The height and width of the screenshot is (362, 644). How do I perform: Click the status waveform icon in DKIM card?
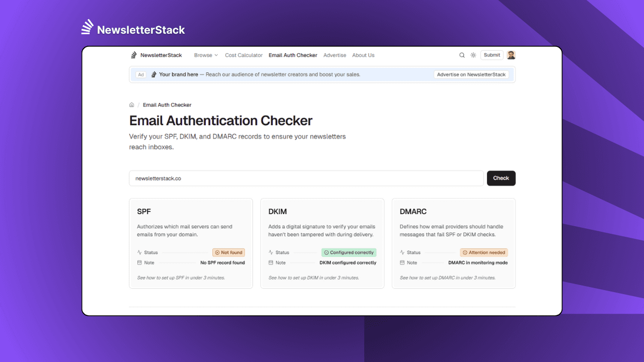point(270,252)
